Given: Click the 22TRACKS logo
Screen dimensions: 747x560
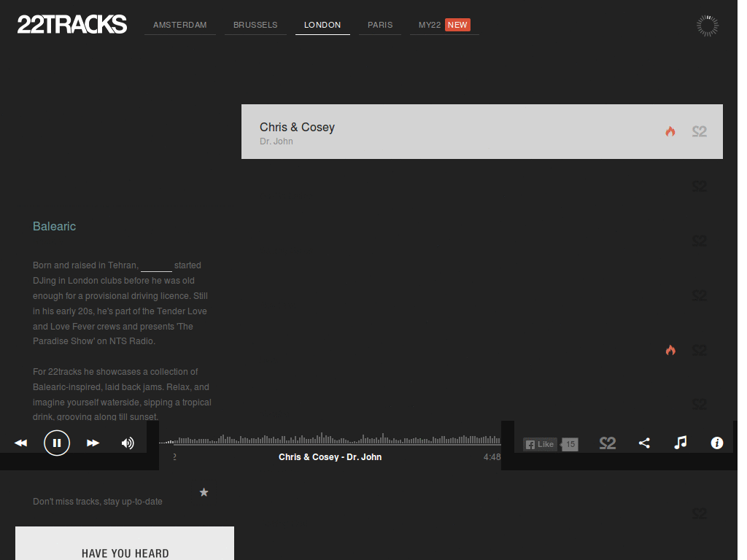Looking at the screenshot, I should pyautogui.click(x=72, y=24).
